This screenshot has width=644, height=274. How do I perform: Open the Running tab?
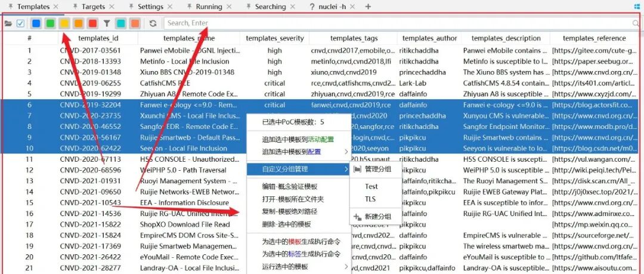tap(209, 7)
